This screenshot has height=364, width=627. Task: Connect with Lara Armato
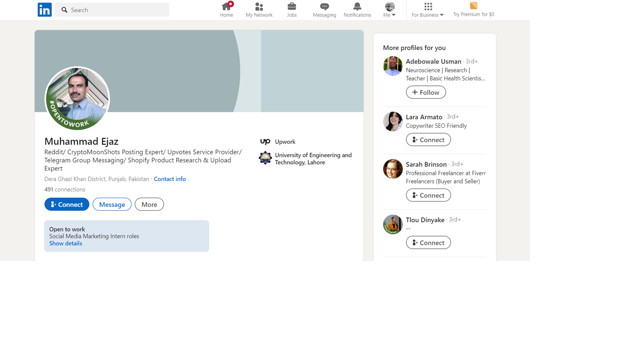pos(428,140)
